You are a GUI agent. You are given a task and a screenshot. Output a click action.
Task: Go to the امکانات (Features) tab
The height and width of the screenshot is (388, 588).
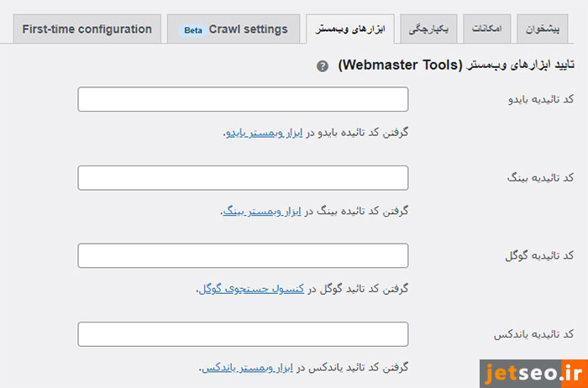pyautogui.click(x=486, y=29)
